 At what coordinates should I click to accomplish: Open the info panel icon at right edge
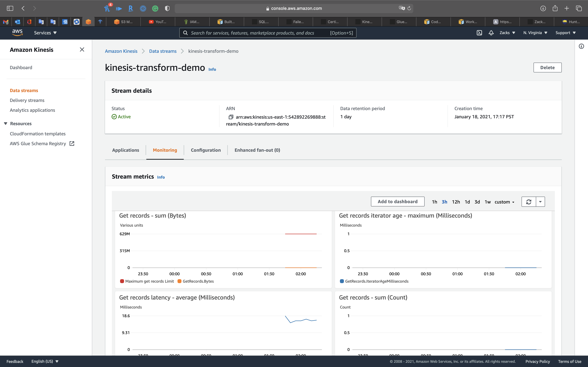[x=581, y=46]
